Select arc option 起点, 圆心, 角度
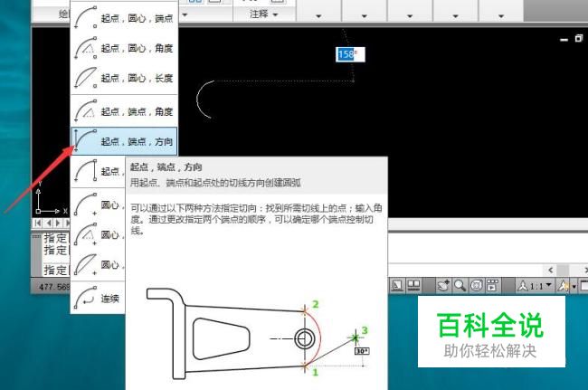 point(124,48)
